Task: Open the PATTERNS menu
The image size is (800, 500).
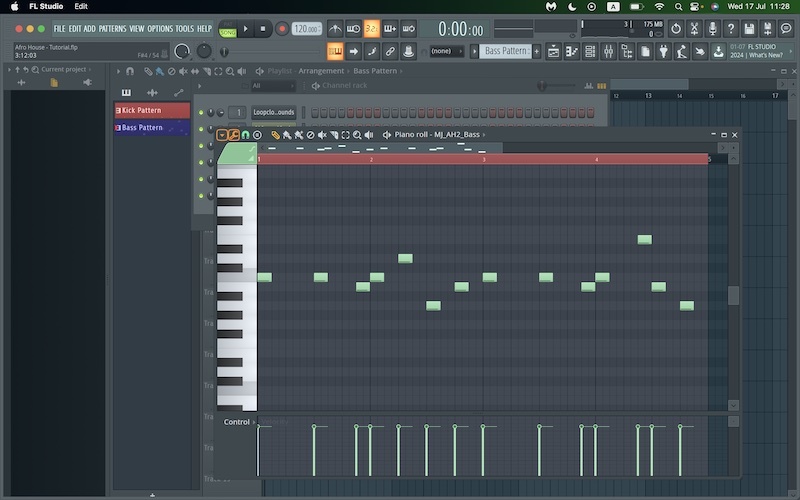Action: [x=112, y=29]
